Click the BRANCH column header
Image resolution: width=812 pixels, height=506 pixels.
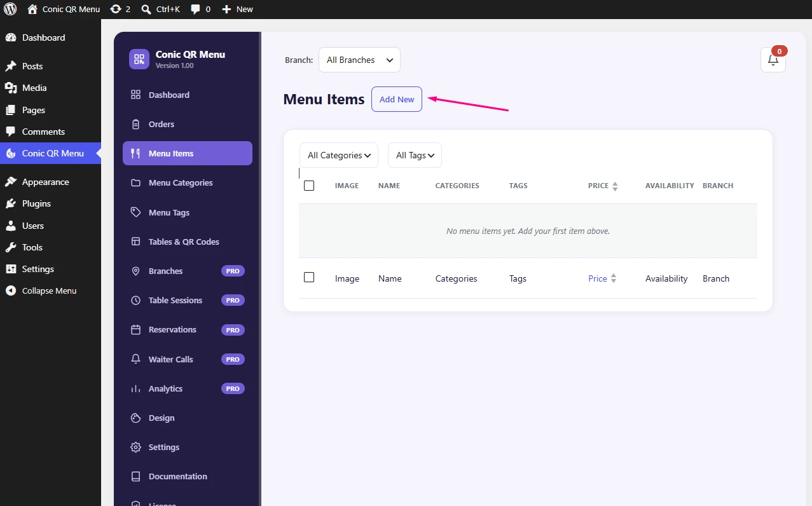pyautogui.click(x=718, y=186)
